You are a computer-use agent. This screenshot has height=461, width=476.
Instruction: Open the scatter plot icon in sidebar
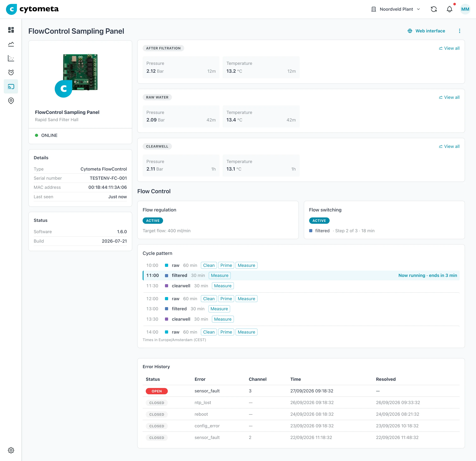pos(11,58)
